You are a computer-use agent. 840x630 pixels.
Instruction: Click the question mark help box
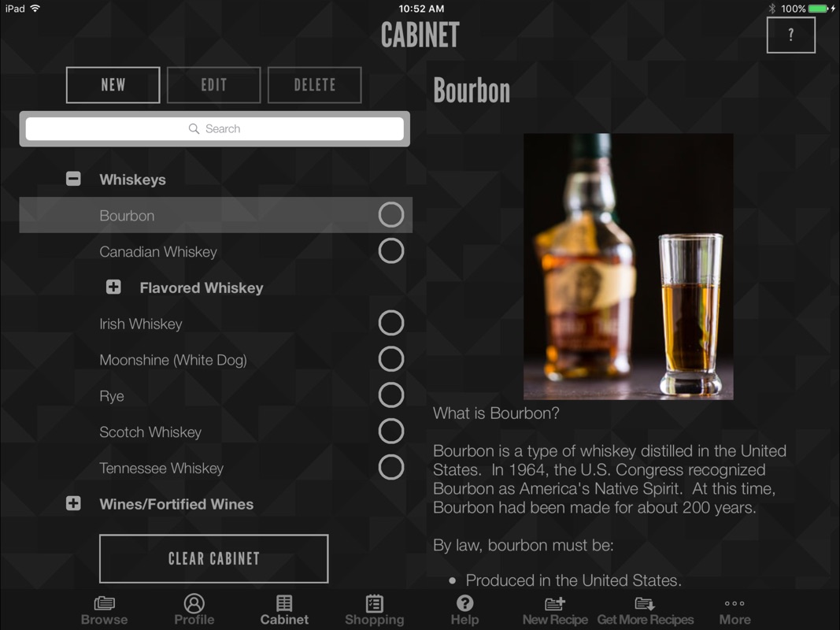[790, 35]
